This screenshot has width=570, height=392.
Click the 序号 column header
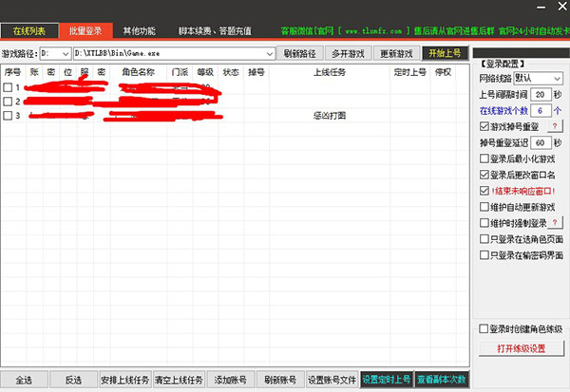click(x=12, y=72)
